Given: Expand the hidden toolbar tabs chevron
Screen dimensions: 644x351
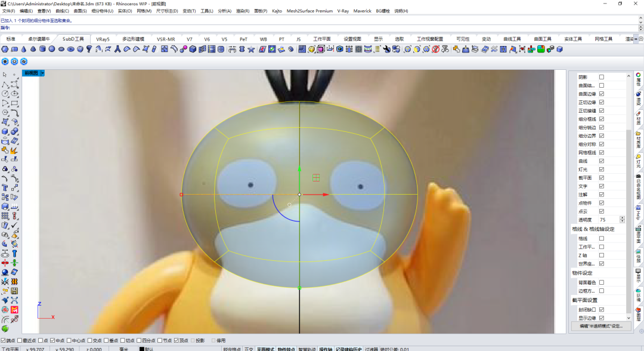Looking at the screenshot, I should [636, 39].
